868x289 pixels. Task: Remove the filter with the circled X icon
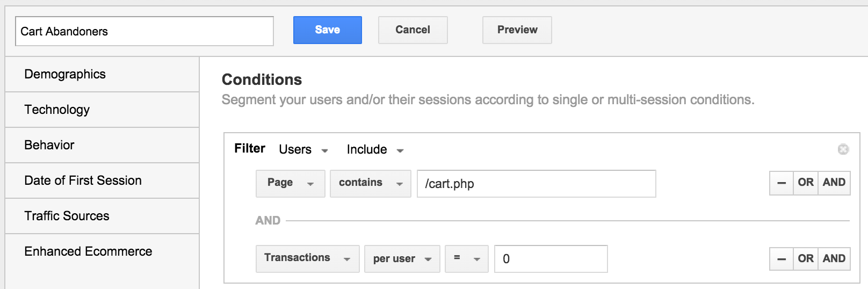(843, 149)
